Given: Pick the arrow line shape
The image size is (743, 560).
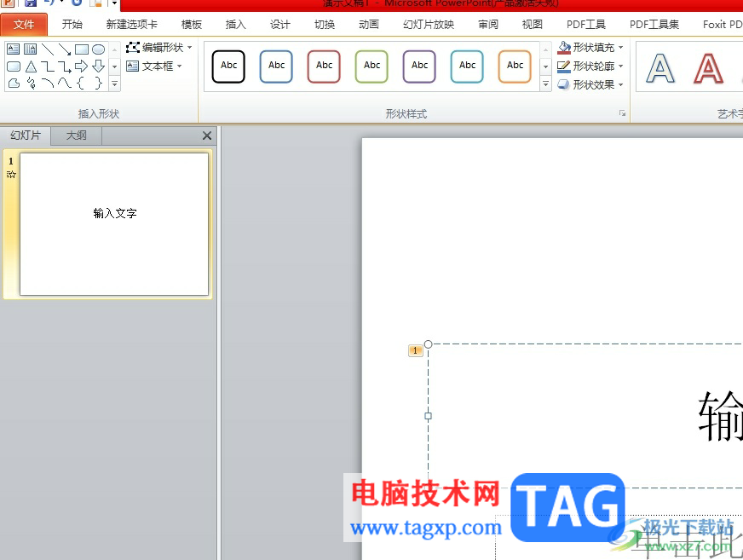Looking at the screenshot, I should coord(65,49).
